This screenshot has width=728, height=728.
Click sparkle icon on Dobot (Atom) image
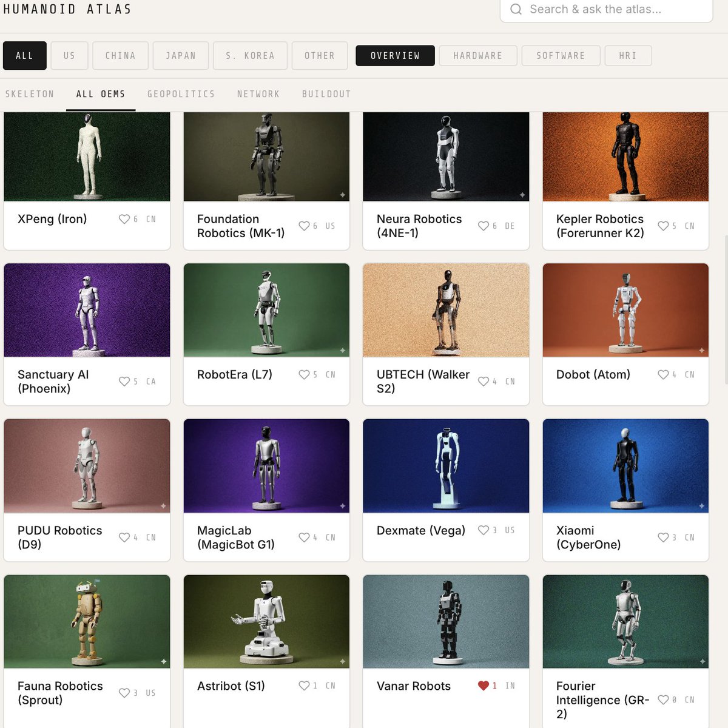[x=702, y=351]
